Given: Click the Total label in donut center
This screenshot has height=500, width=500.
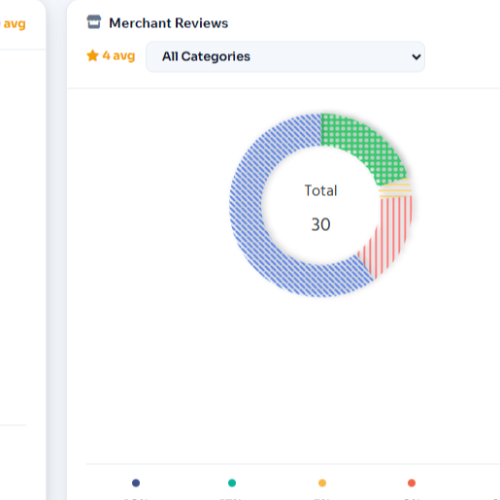Looking at the screenshot, I should 321,191.
